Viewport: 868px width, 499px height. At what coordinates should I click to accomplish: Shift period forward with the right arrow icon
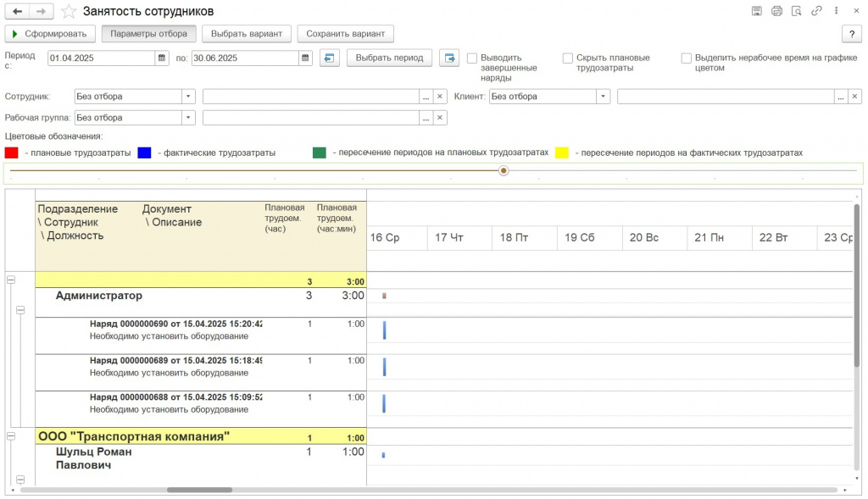pos(449,58)
